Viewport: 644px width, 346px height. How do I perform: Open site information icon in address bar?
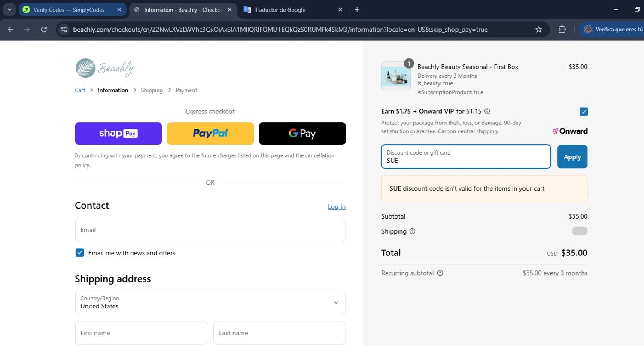coord(64,30)
